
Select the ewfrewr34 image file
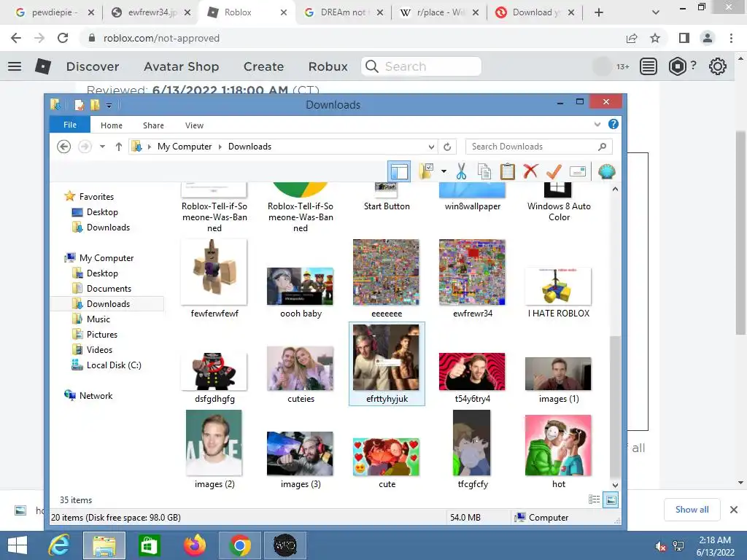[472, 279]
